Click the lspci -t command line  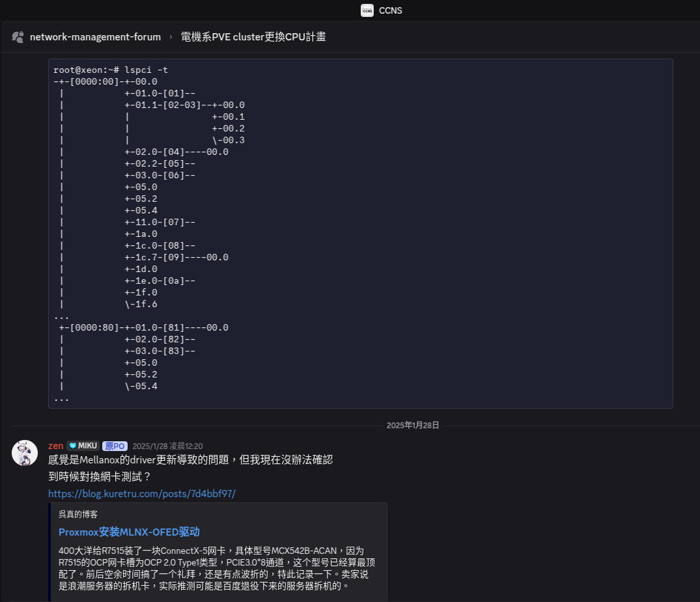[111, 70]
